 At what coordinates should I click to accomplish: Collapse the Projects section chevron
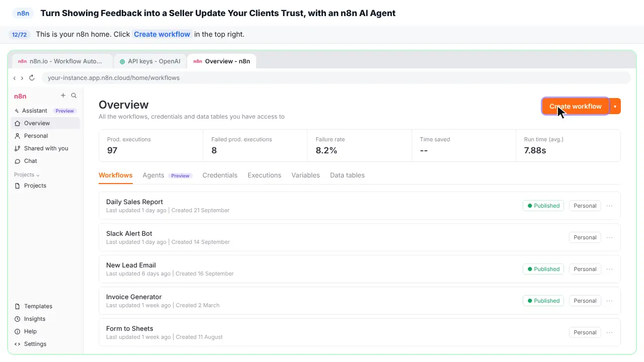pos(38,175)
